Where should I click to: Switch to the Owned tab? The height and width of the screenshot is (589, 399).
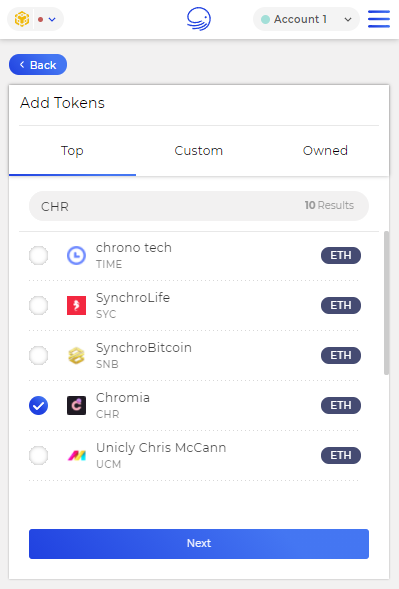pos(325,151)
